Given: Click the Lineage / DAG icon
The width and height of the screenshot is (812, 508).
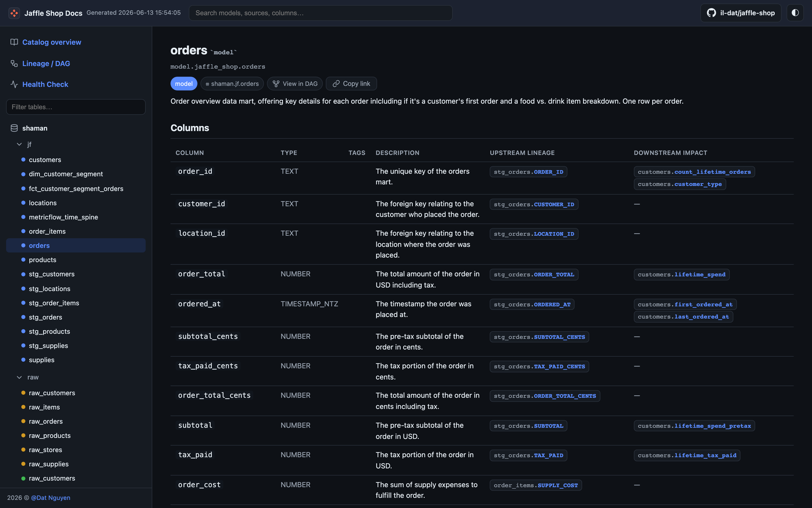Looking at the screenshot, I should tap(14, 63).
